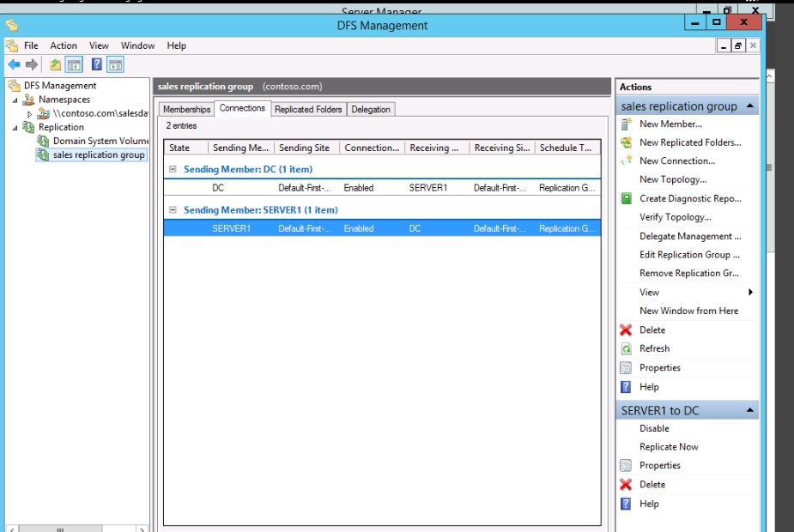
Task: Click the sales replication group tree icon
Action: (x=43, y=155)
